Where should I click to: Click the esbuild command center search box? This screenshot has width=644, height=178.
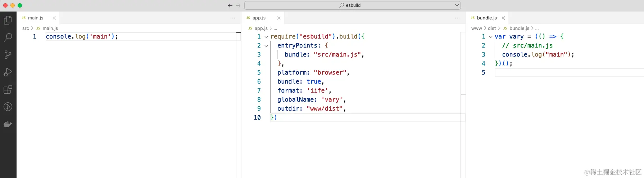coord(353,5)
